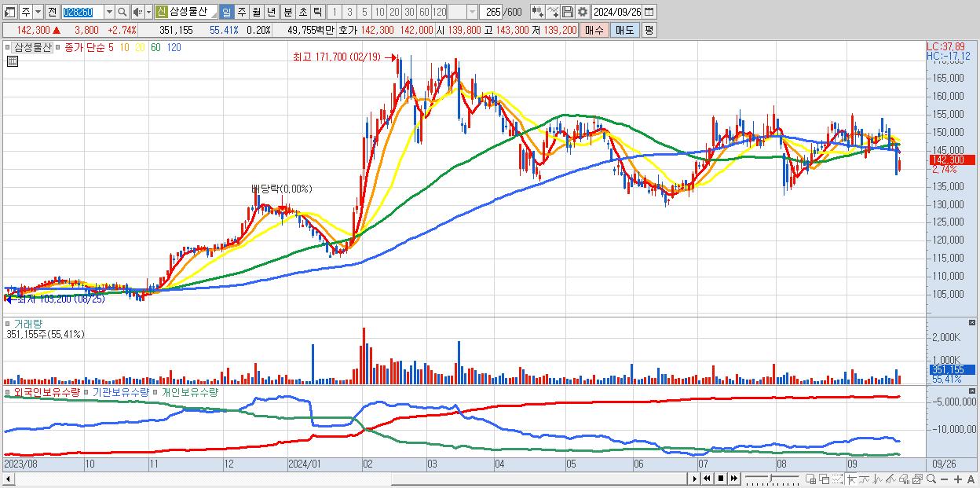This screenshot has width=980, height=488.
Task: Click the 매수 buy button
Action: 594,30
